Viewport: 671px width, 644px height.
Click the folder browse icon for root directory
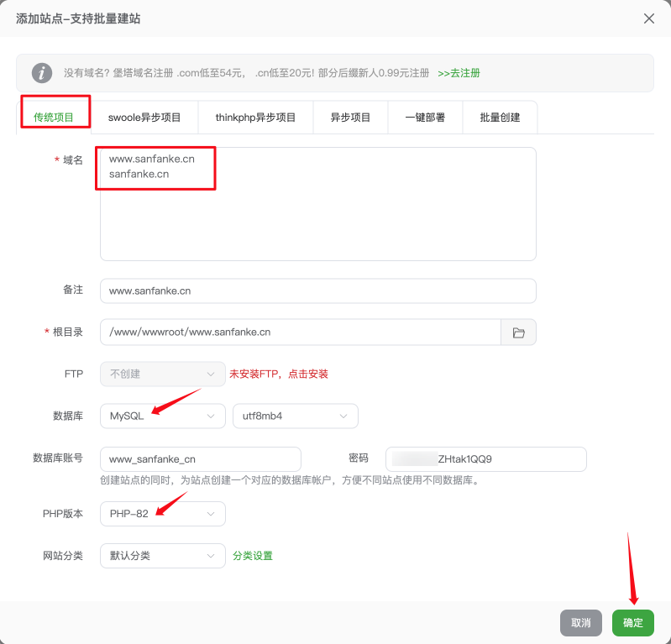pyautogui.click(x=518, y=332)
